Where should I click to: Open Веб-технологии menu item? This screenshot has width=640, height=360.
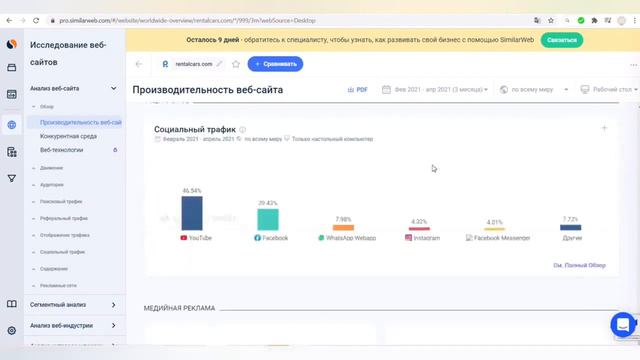tap(62, 150)
